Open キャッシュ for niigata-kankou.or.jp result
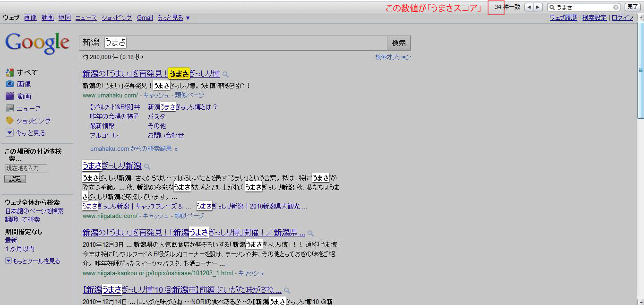Image resolution: width=644 pixels, height=305 pixels. click(251, 273)
